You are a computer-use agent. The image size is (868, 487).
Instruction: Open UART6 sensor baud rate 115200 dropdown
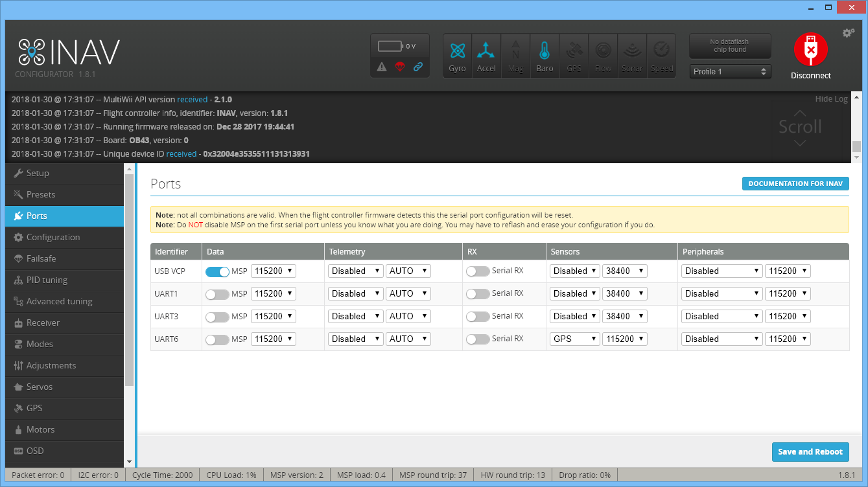coord(624,339)
